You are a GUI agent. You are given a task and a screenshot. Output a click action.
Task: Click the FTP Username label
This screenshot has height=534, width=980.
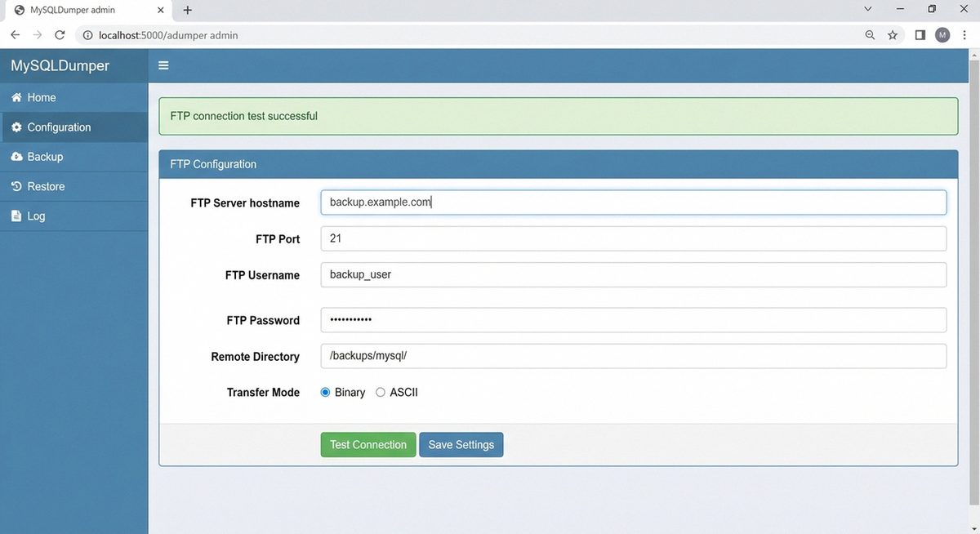pos(262,275)
